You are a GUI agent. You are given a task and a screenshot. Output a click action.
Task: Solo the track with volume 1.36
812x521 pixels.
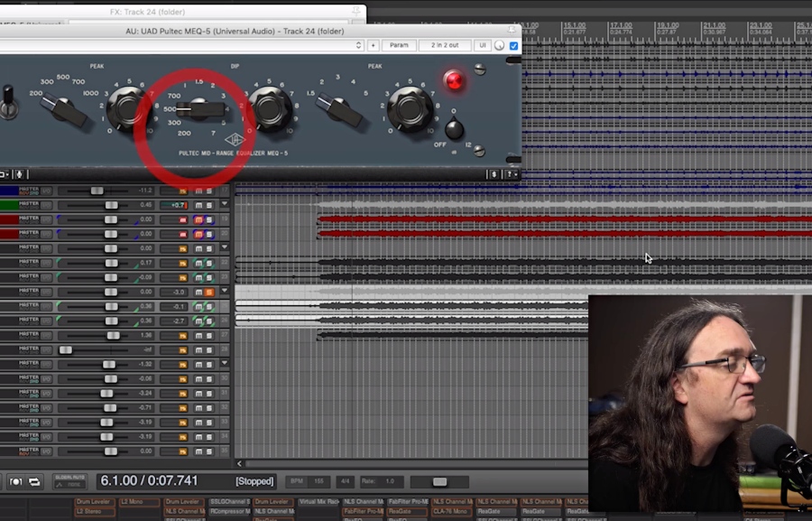click(208, 336)
